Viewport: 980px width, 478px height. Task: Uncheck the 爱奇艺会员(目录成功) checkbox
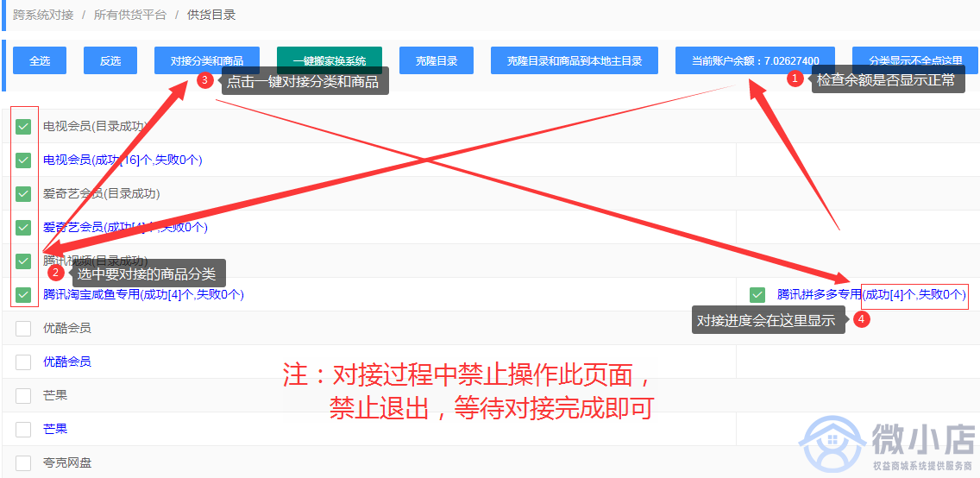point(23,193)
